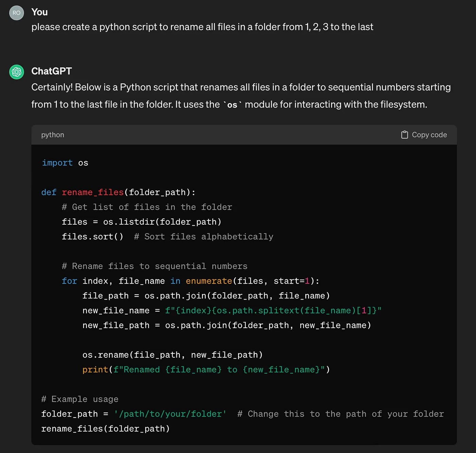Click the '/path/to/your/folder' string

pos(170,414)
